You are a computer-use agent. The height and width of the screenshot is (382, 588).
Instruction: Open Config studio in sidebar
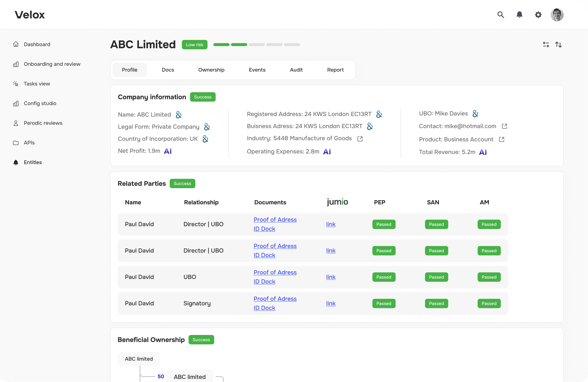pyautogui.click(x=40, y=104)
